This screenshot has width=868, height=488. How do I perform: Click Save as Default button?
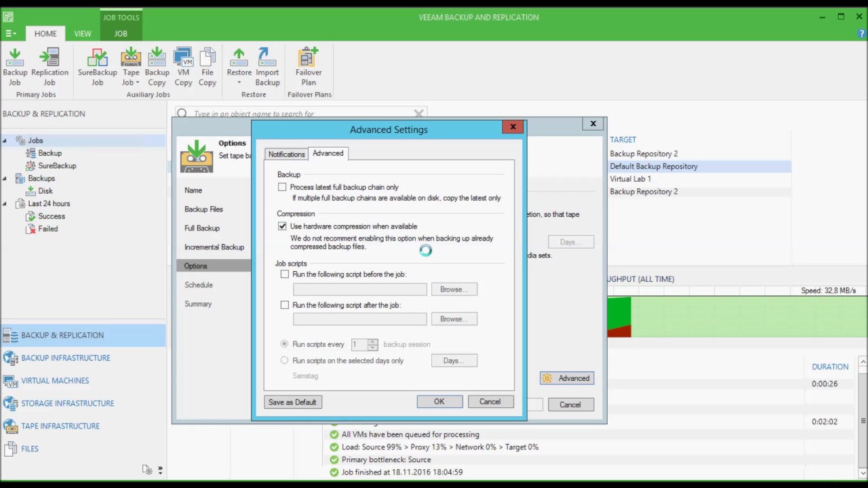(x=292, y=402)
